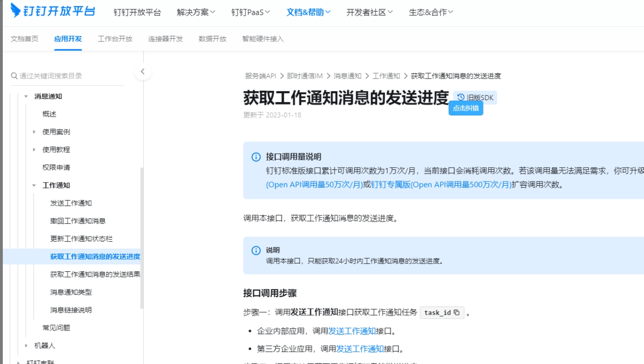Collapse the 工作通知 tree node
The image size is (644, 364).
pyautogui.click(x=34, y=185)
